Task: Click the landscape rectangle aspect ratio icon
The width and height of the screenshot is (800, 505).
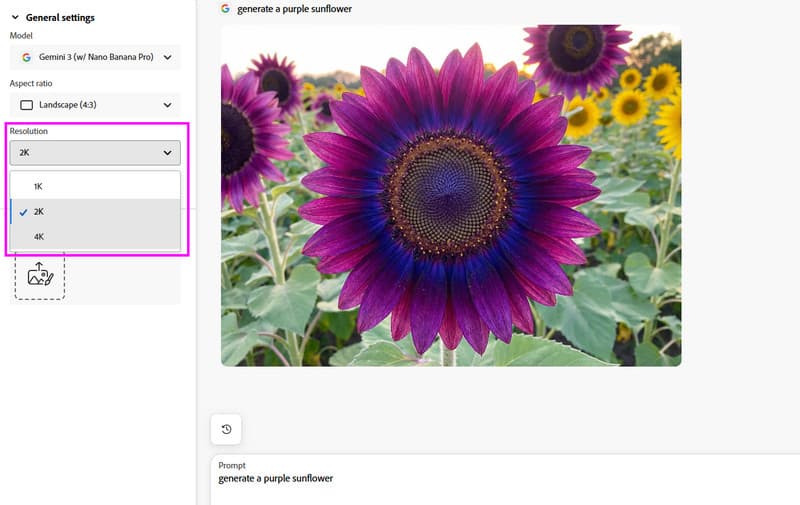Action: point(26,105)
